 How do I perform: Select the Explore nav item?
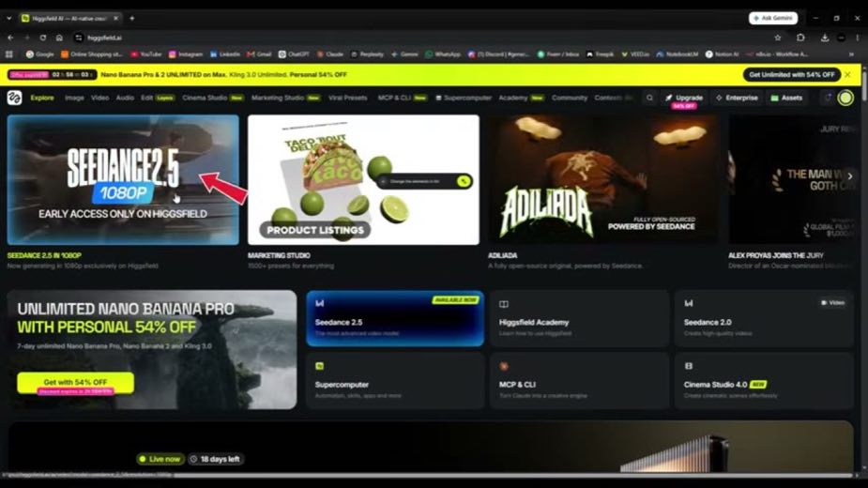(42, 98)
